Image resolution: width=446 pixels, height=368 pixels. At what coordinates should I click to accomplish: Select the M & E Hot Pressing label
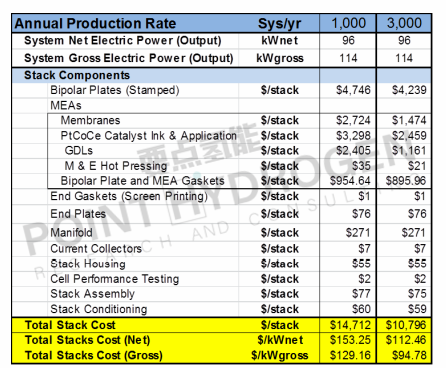pyautogui.click(x=116, y=166)
